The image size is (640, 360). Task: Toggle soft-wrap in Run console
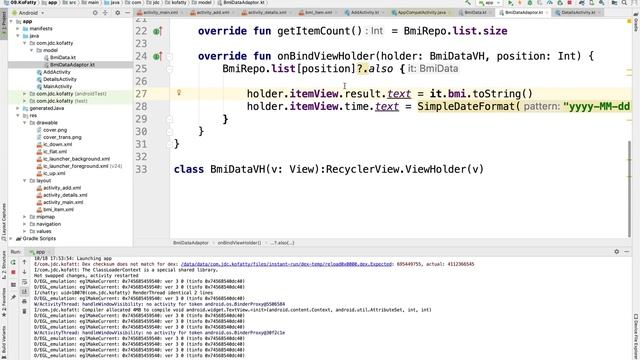[x=24, y=282]
